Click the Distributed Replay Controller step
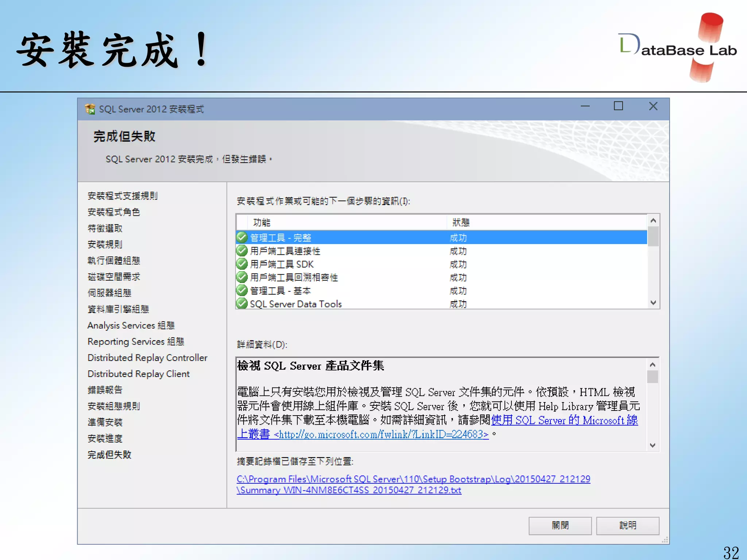Screen dimensions: 747x560 [x=147, y=358]
